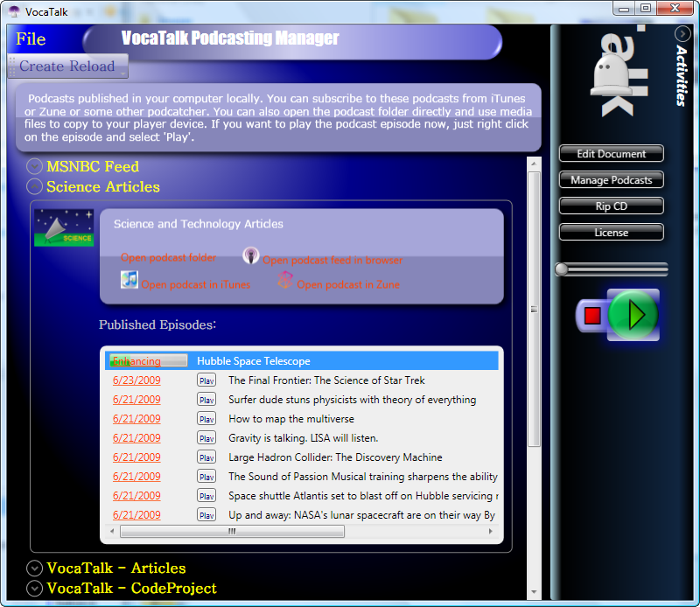Click the date link for Up and away
The image size is (700, 607).
click(136, 514)
